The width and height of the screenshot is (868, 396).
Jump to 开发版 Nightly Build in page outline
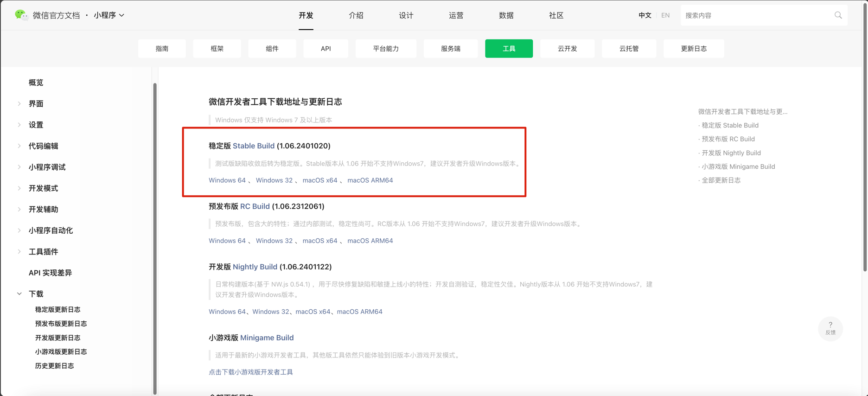(x=731, y=153)
